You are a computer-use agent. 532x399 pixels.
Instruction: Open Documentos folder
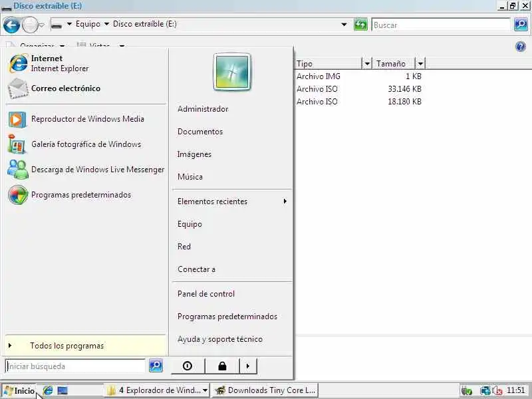pos(200,132)
